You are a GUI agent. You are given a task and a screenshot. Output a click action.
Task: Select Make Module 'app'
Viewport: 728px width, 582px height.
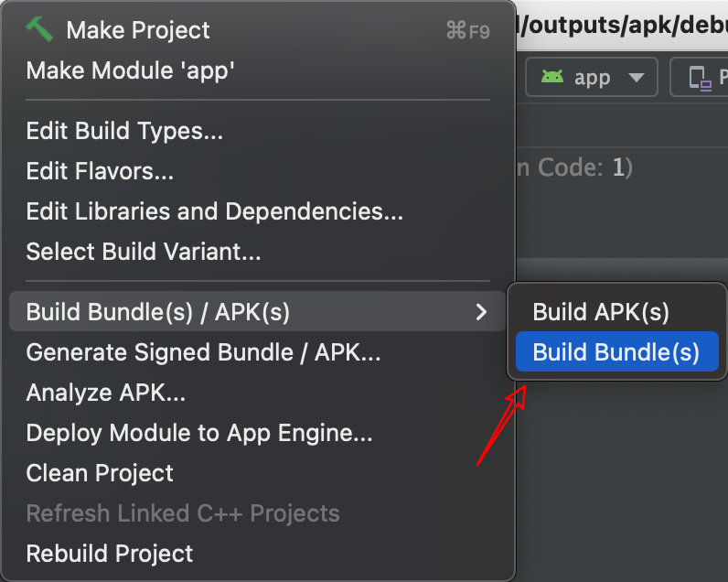[x=131, y=70]
